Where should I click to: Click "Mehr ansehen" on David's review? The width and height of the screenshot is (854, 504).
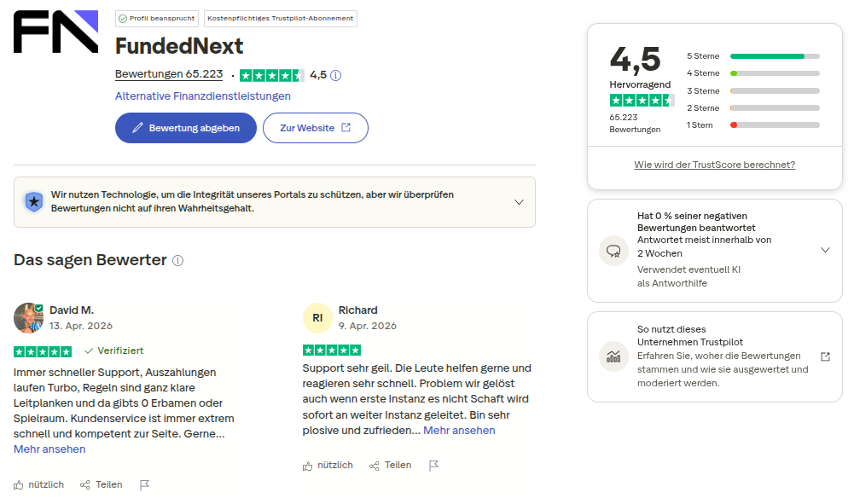point(49,449)
